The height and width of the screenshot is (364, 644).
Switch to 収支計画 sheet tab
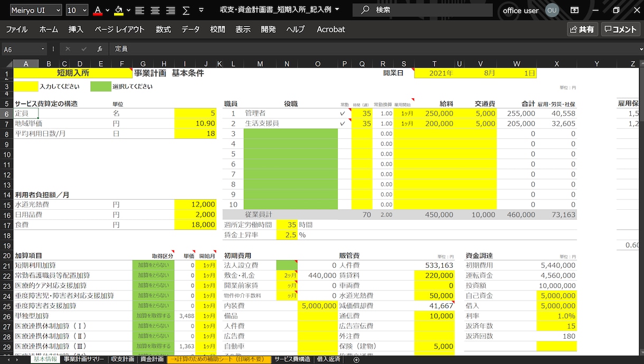(122, 359)
